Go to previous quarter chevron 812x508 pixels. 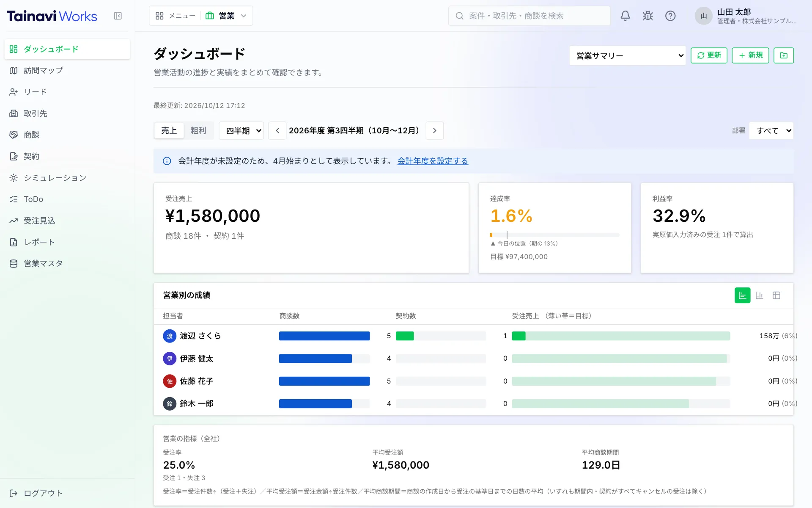point(277,130)
